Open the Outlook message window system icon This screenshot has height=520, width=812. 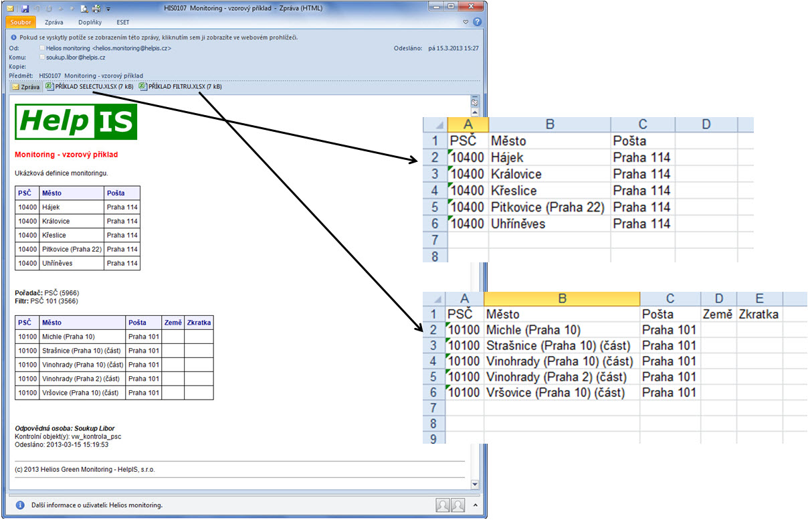[x=10, y=9]
